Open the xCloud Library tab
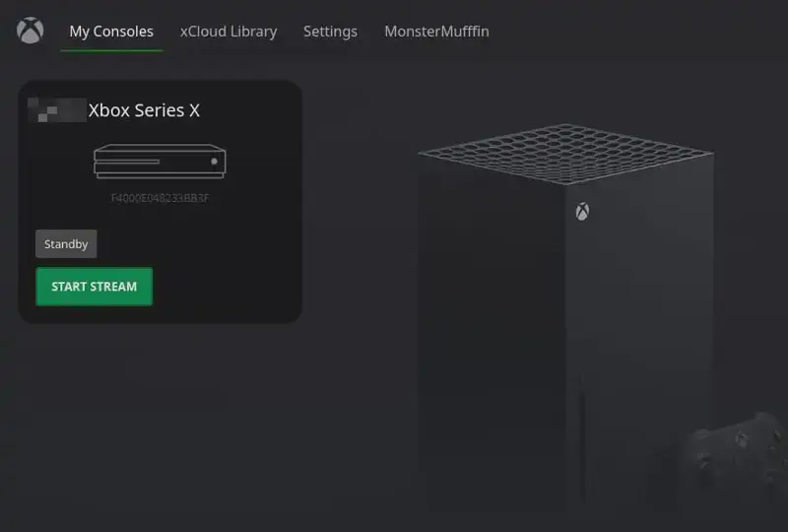The image size is (788, 532). [229, 32]
